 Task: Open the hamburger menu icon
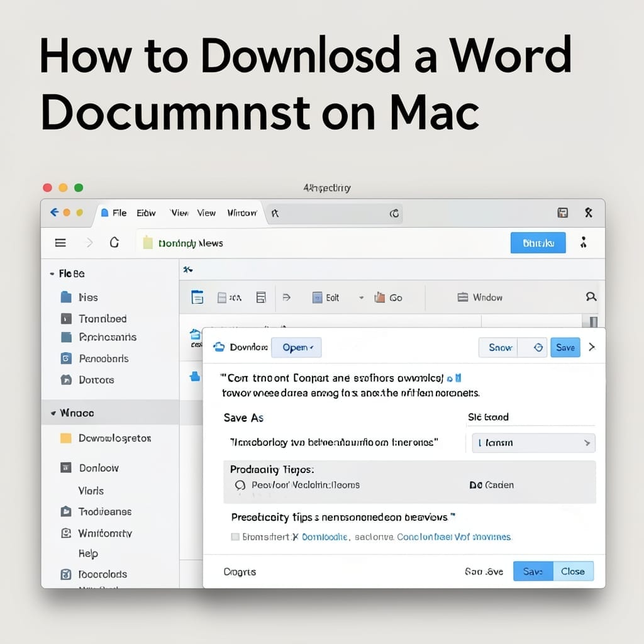click(x=60, y=243)
